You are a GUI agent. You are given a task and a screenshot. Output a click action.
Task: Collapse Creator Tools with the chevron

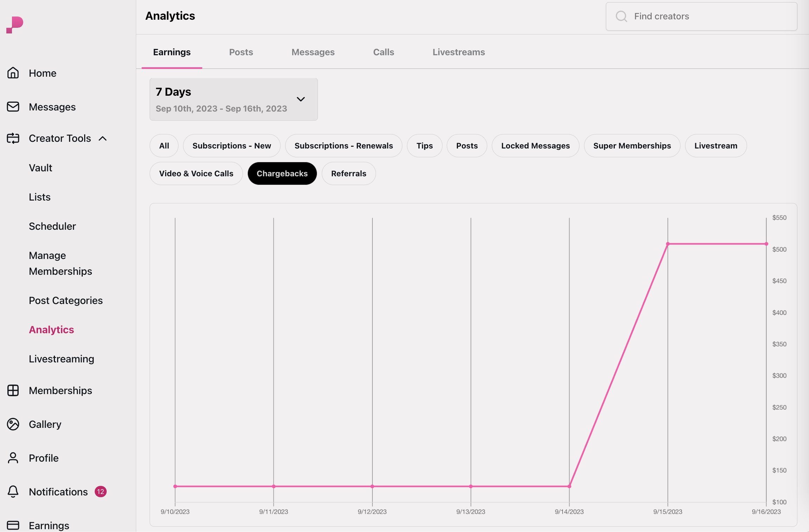(102, 139)
